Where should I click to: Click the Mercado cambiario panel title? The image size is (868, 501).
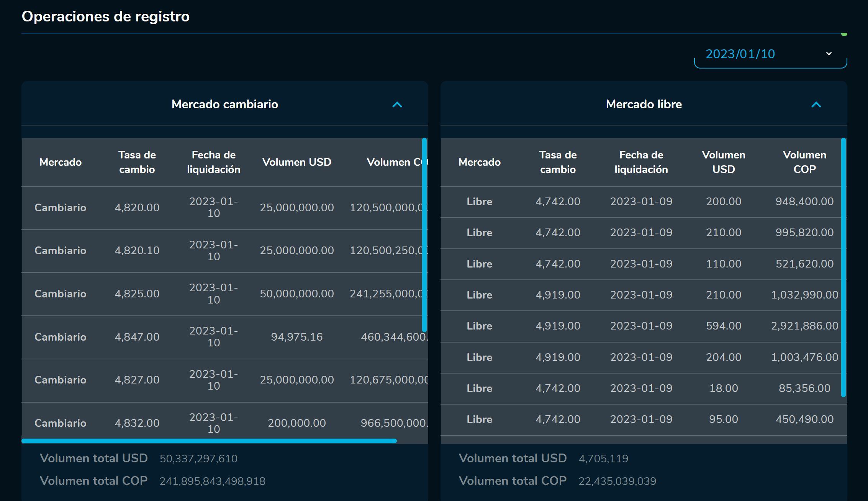point(224,104)
